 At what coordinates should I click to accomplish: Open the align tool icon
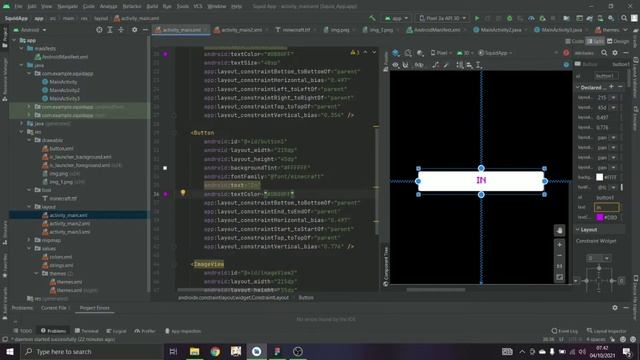[469, 65]
